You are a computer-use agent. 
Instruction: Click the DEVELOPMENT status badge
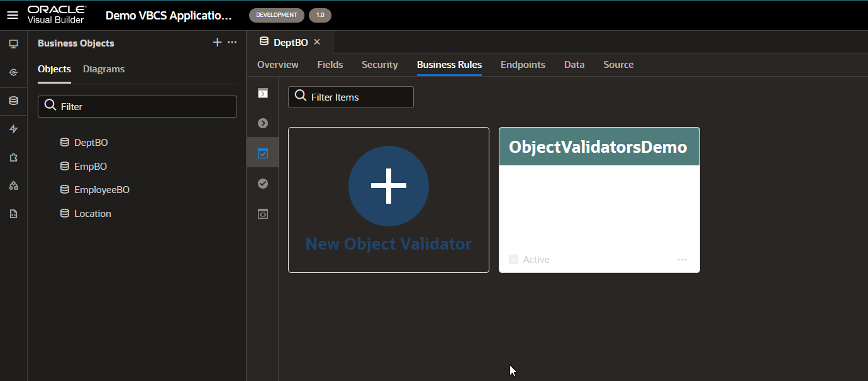[x=276, y=15]
